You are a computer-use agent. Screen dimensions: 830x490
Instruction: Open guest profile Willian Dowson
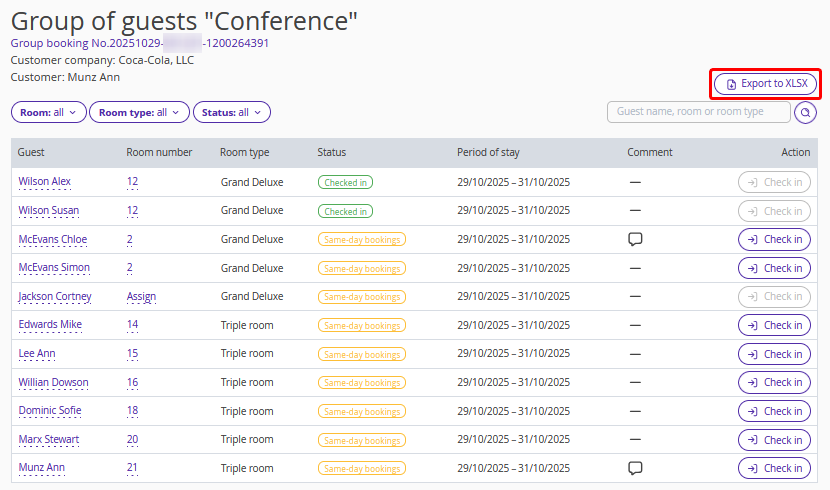tap(53, 383)
